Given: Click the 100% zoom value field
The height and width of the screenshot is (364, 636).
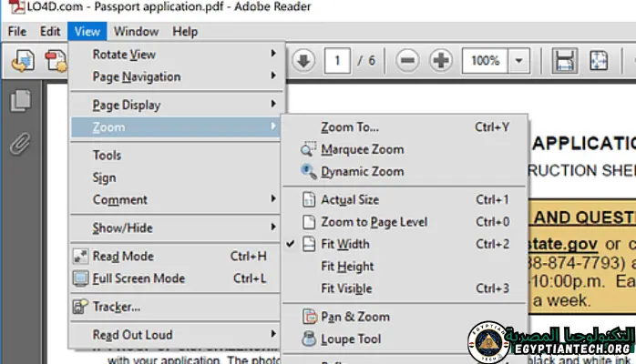Looking at the screenshot, I should click(x=485, y=61).
